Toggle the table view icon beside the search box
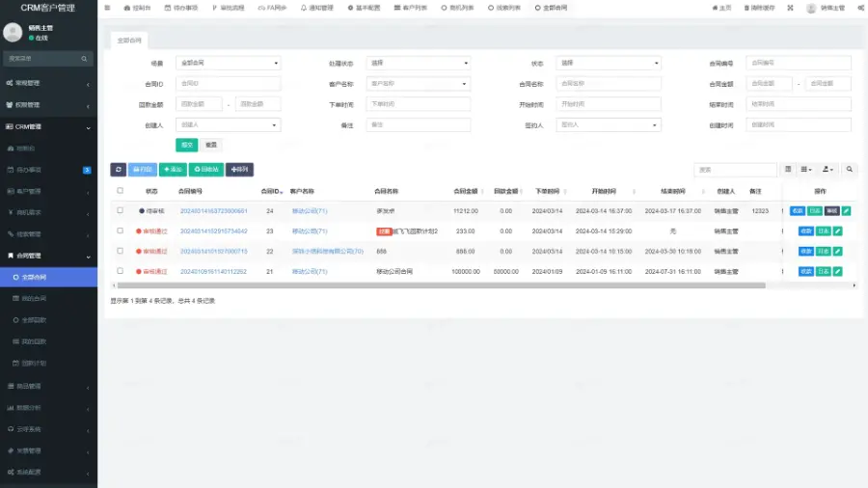The image size is (868, 488). pos(788,170)
